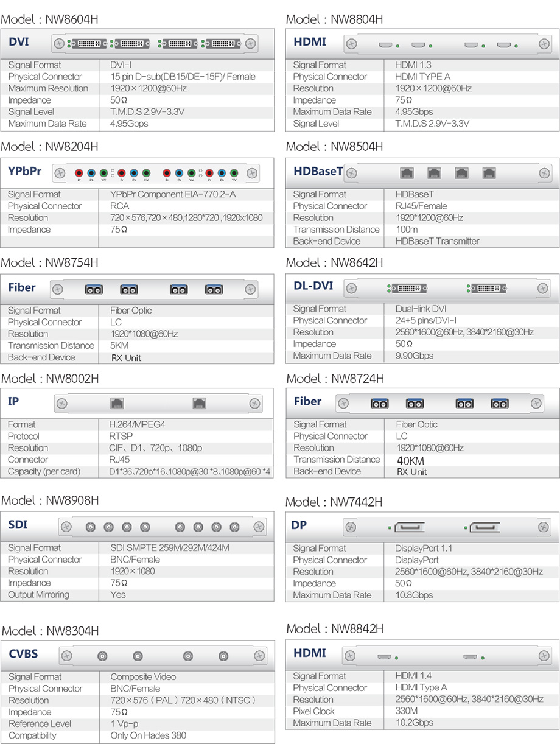560x744 pixels.
Task: Select the '24+5 pins/DVI-I' connector value
Action: (x=426, y=320)
